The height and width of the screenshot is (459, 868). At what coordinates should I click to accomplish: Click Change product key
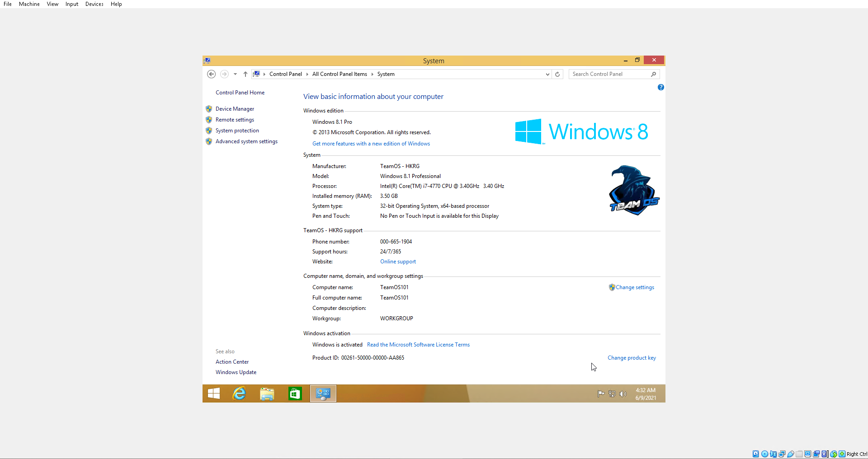(632, 358)
